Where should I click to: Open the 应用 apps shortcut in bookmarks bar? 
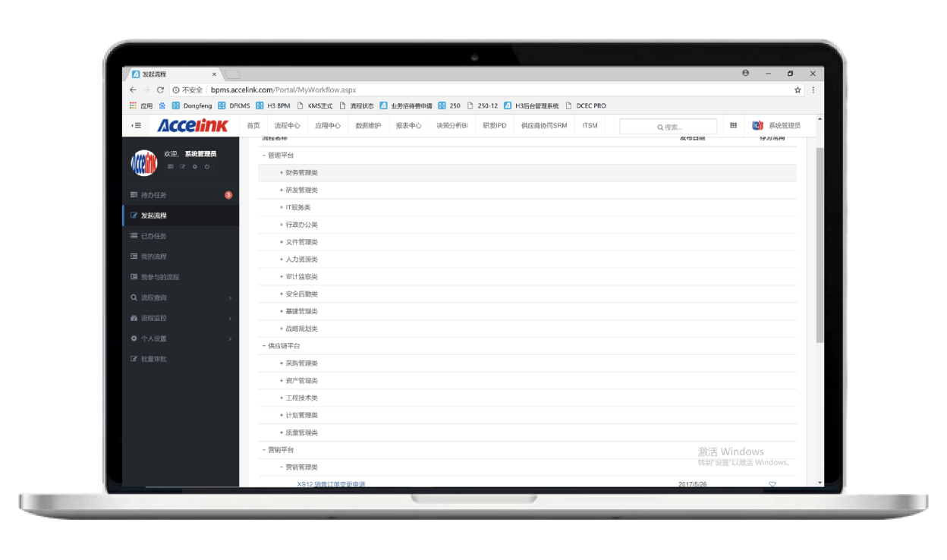pyautogui.click(x=141, y=106)
